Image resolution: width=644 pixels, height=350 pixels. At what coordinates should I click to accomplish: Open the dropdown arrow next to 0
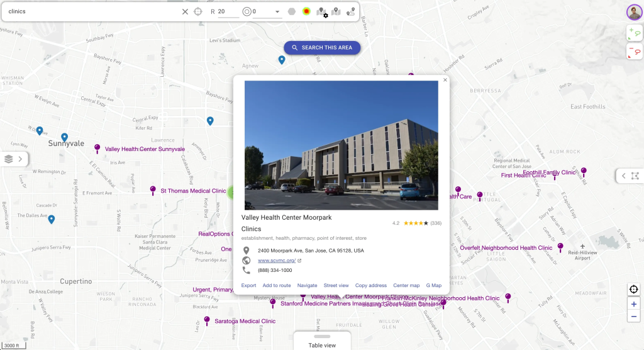(x=277, y=12)
